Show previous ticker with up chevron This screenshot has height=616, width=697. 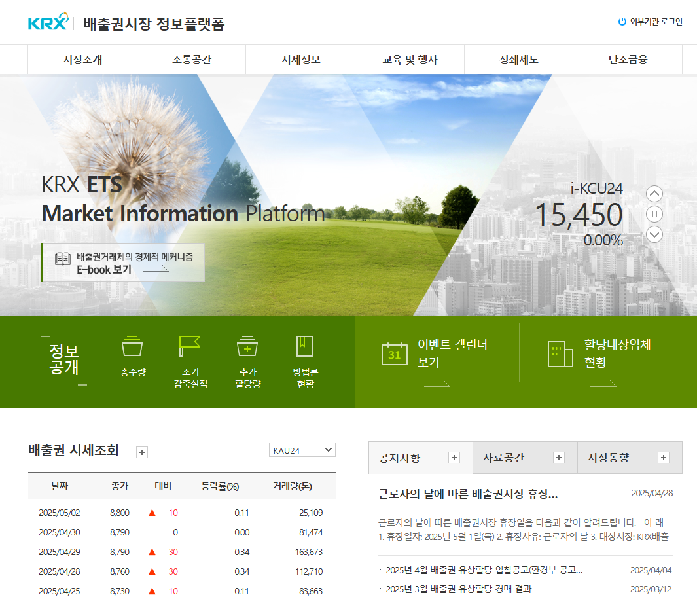tap(654, 194)
